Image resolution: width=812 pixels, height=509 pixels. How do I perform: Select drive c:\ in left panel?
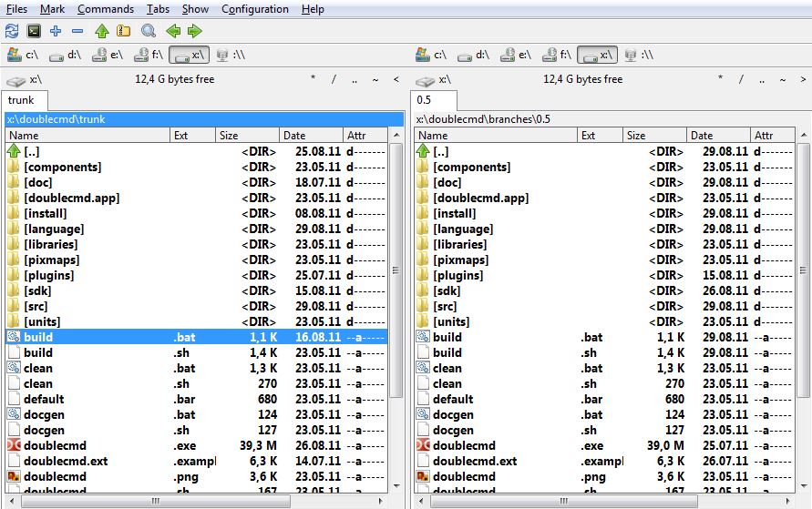(x=24, y=55)
